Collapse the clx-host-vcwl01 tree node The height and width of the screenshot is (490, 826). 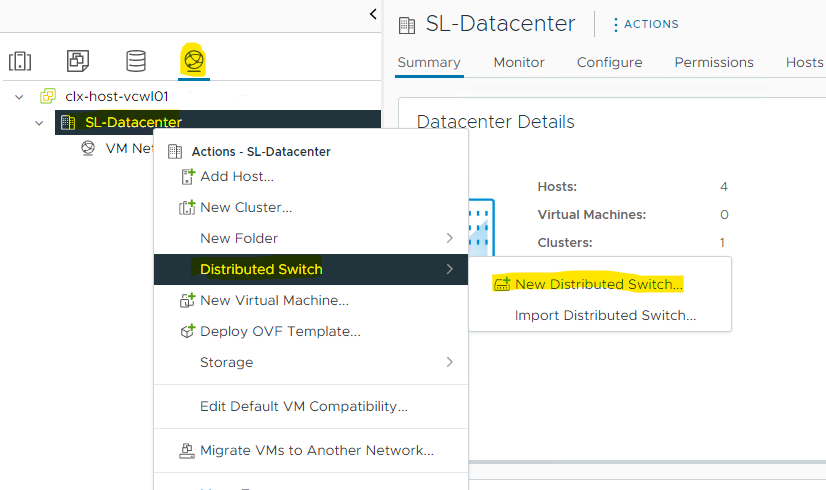click(x=19, y=97)
